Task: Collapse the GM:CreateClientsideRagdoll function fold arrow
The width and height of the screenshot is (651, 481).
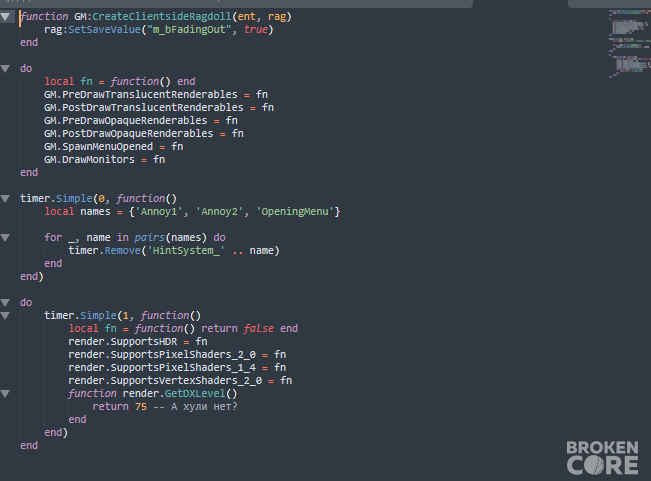Action: click(5, 17)
